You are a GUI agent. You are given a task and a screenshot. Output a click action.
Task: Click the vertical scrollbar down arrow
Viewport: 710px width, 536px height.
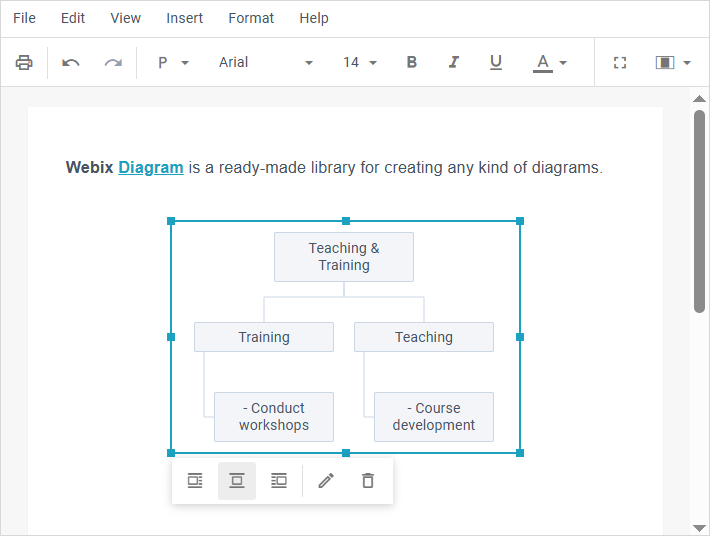[699, 527]
